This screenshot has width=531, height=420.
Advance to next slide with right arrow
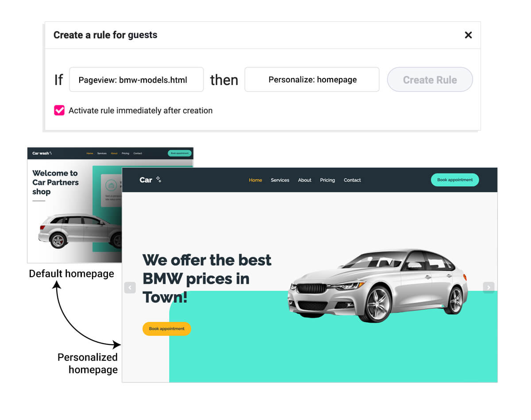[489, 288]
